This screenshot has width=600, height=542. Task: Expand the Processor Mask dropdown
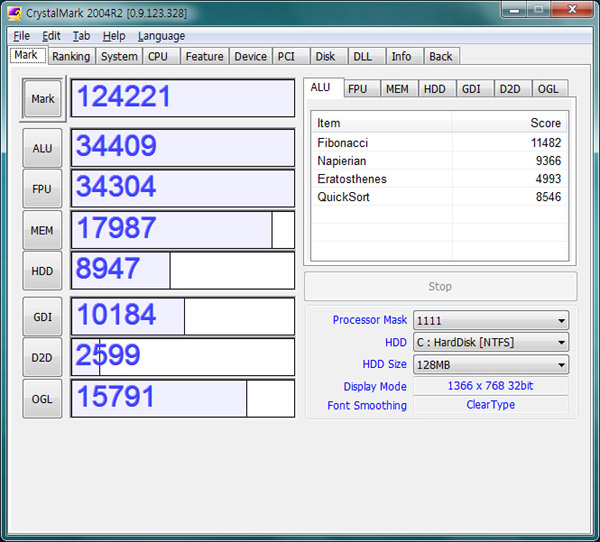(x=490, y=321)
